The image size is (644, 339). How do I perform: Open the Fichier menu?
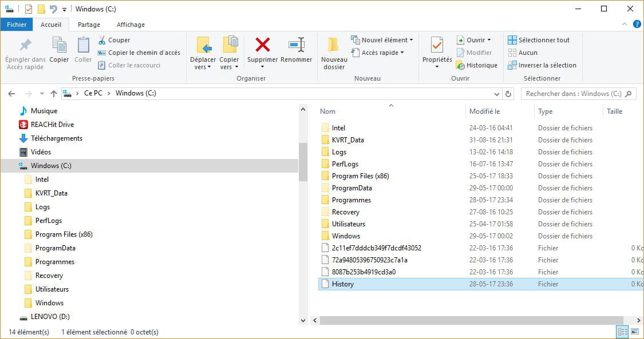point(17,25)
